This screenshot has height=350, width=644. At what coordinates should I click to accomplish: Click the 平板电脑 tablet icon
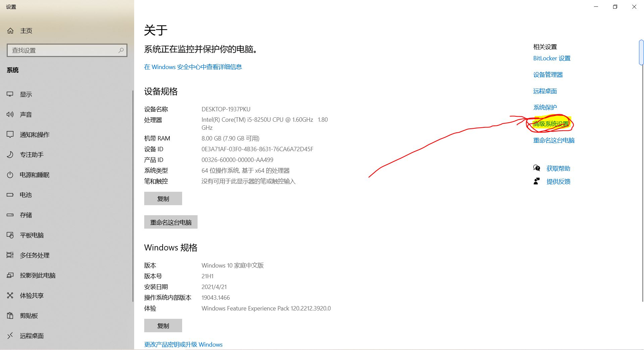[10, 235]
